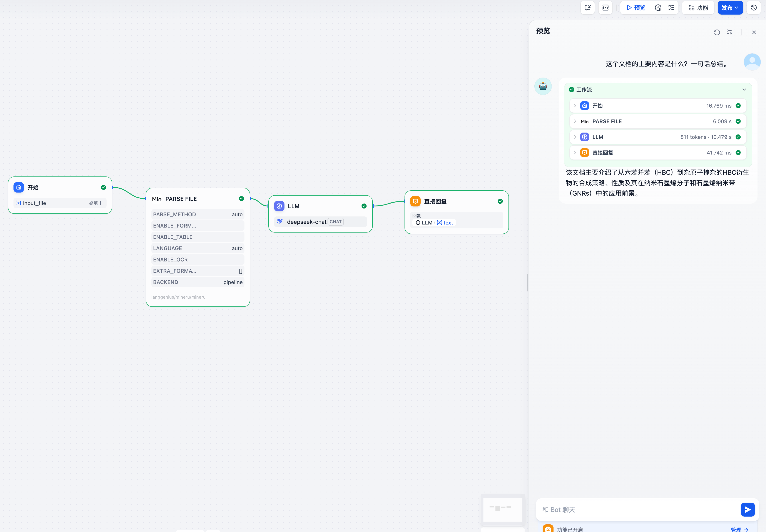
Task: Expand the LLM run step details
Action: (x=575, y=137)
